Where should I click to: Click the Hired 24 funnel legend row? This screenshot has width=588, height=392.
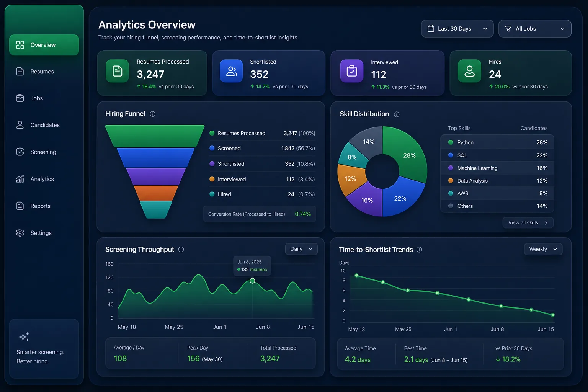[262, 194]
